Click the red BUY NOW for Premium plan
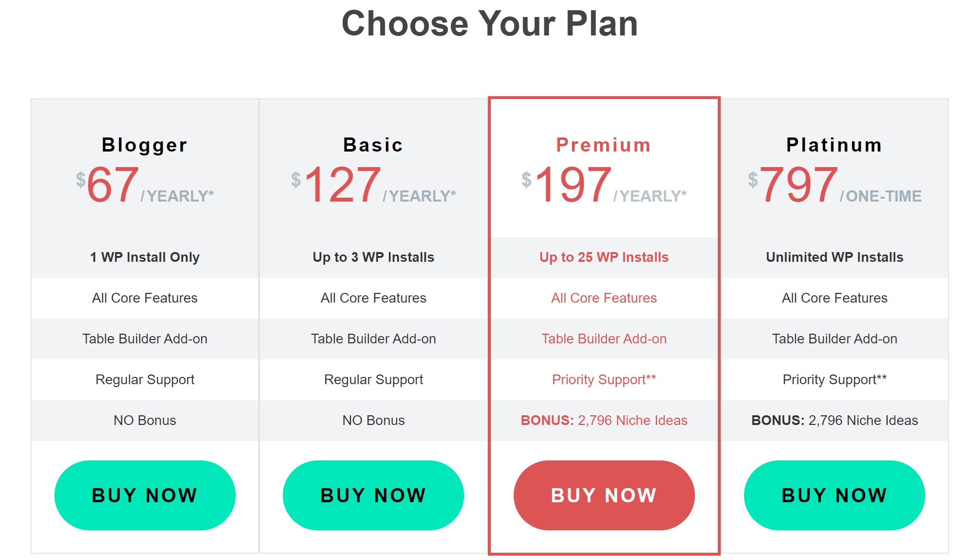This screenshot has width=970, height=560. 604,495
